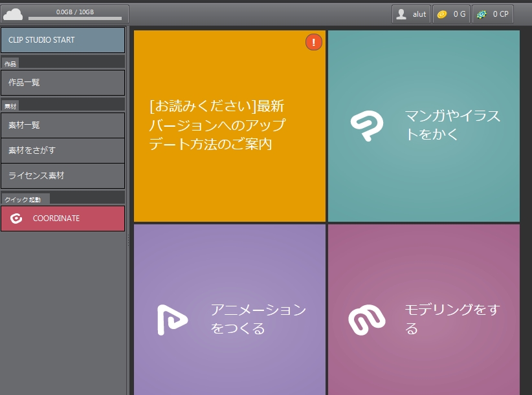This screenshot has height=395, width=532.
Task: Click the red exclamation alert badge
Action: point(313,42)
